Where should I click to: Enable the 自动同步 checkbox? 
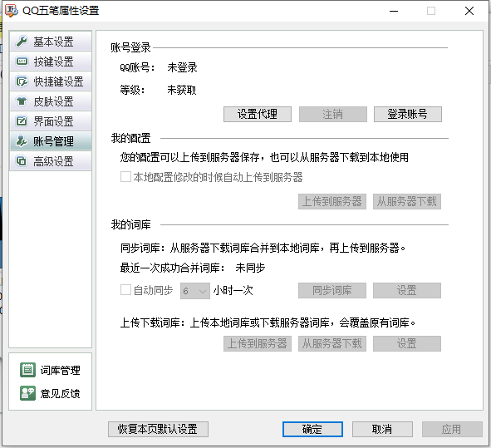pyautogui.click(x=126, y=290)
